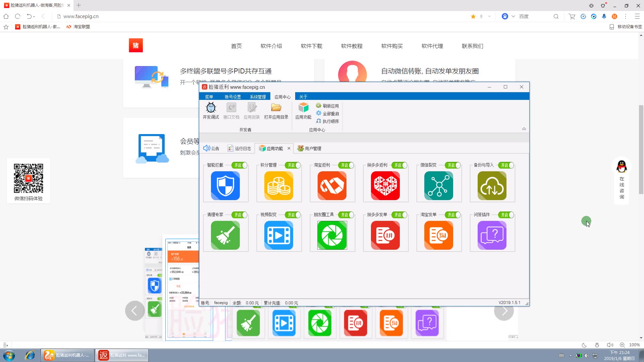Click the carousel next arrow button
644x362 pixels.
click(x=504, y=311)
